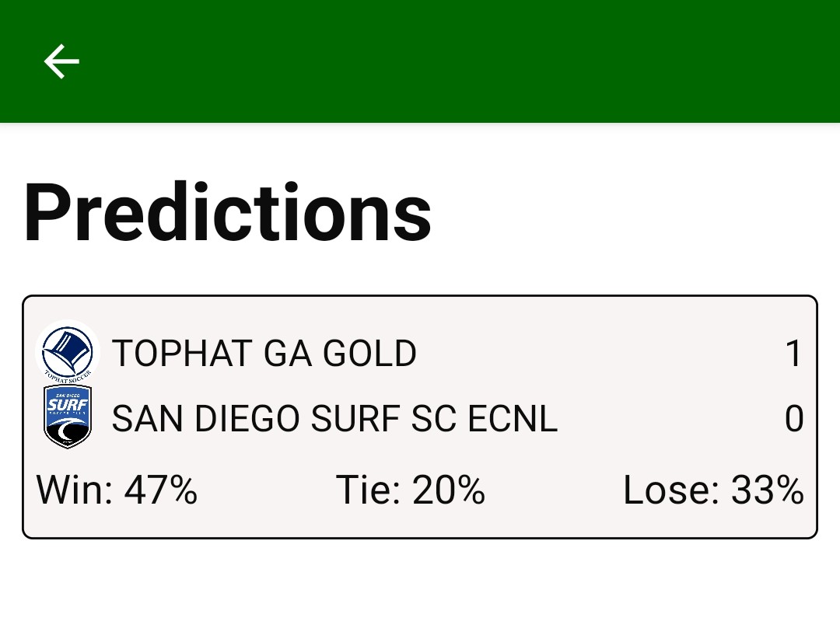The height and width of the screenshot is (628, 840).
Task: Tap the Win: 47% probability
Action: (x=117, y=490)
